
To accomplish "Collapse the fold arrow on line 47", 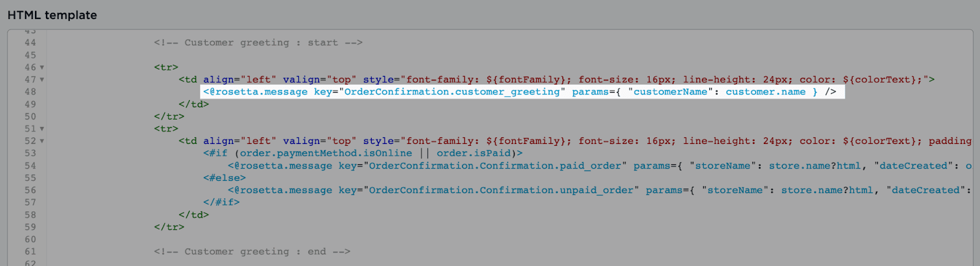I will coord(42,80).
